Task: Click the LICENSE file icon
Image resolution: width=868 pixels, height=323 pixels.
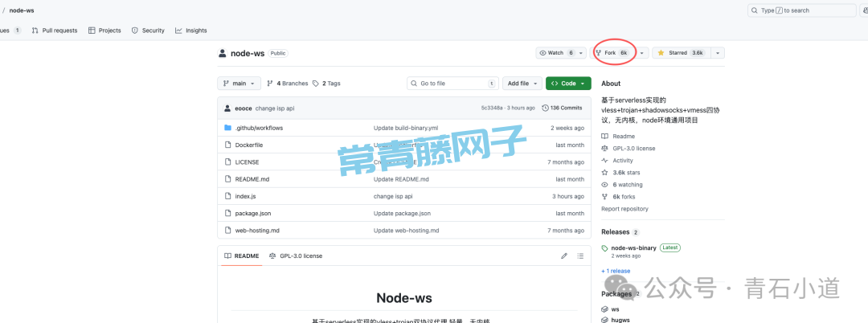Action: click(x=227, y=162)
